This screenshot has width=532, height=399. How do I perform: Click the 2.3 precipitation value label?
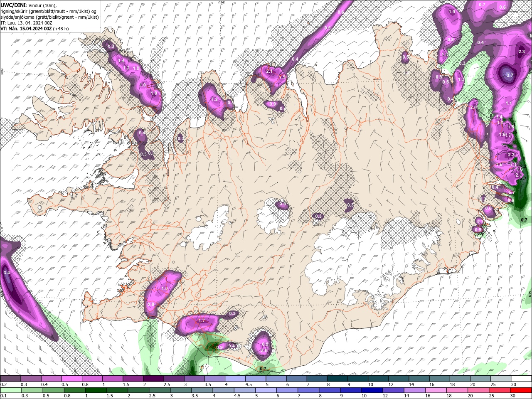522,52
